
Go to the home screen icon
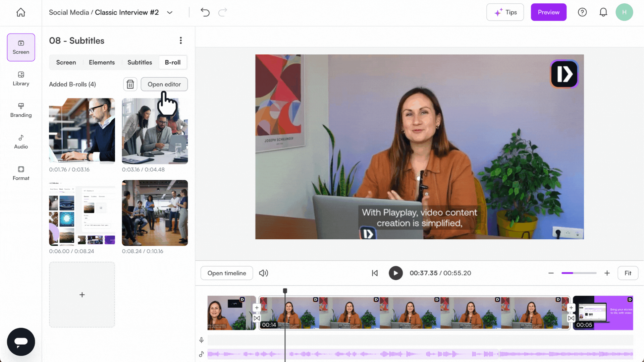pyautogui.click(x=21, y=12)
